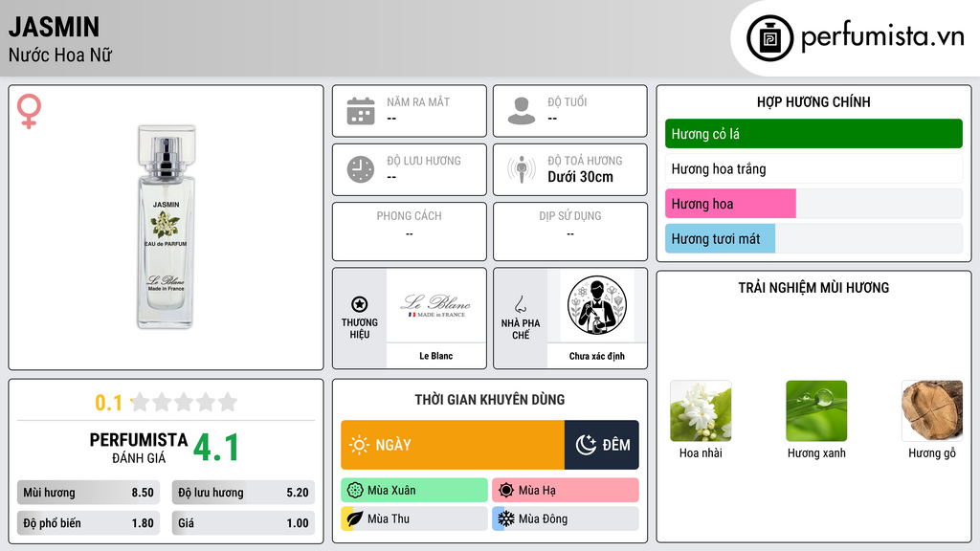Click the Hương tươi mát blue bar
980x551 pixels.
pyautogui.click(x=720, y=238)
